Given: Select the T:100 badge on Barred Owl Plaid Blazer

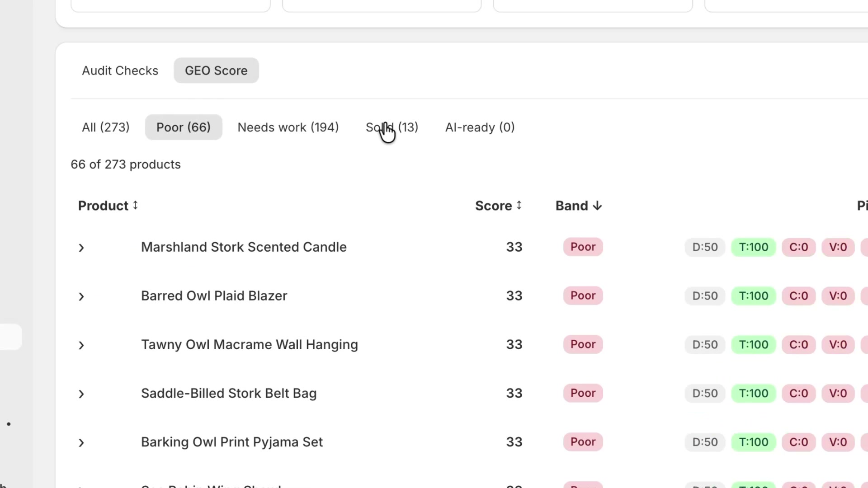Looking at the screenshot, I should [x=753, y=296].
